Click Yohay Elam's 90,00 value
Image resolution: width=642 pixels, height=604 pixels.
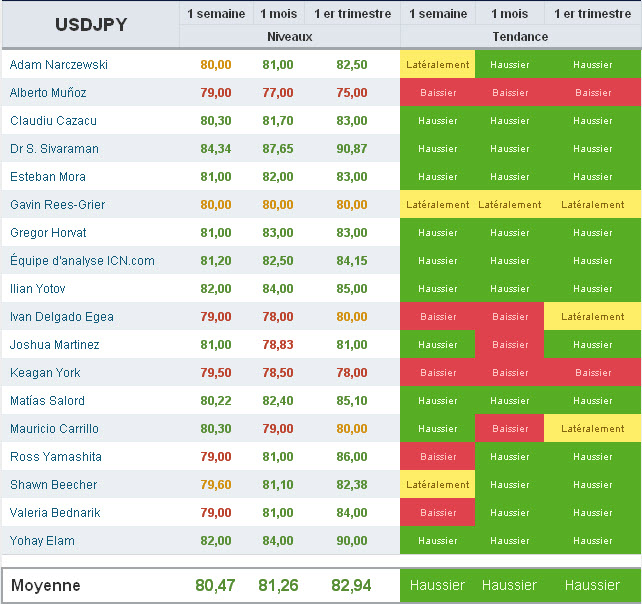(x=352, y=541)
